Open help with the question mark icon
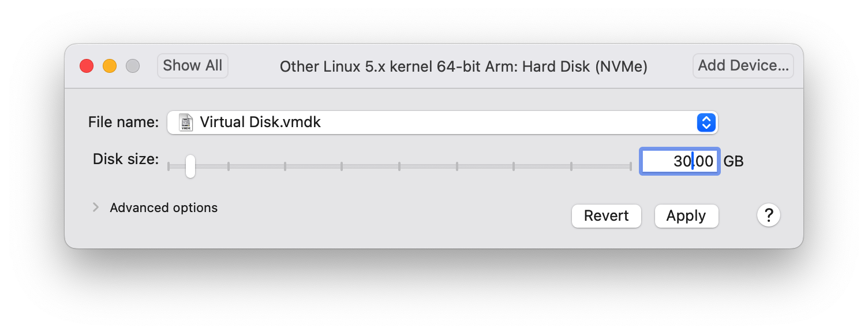Screen dimensions: 868x334 click(x=769, y=216)
